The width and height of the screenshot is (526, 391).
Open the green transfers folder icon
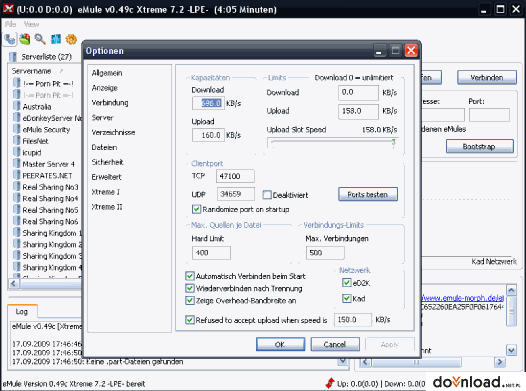25,39
